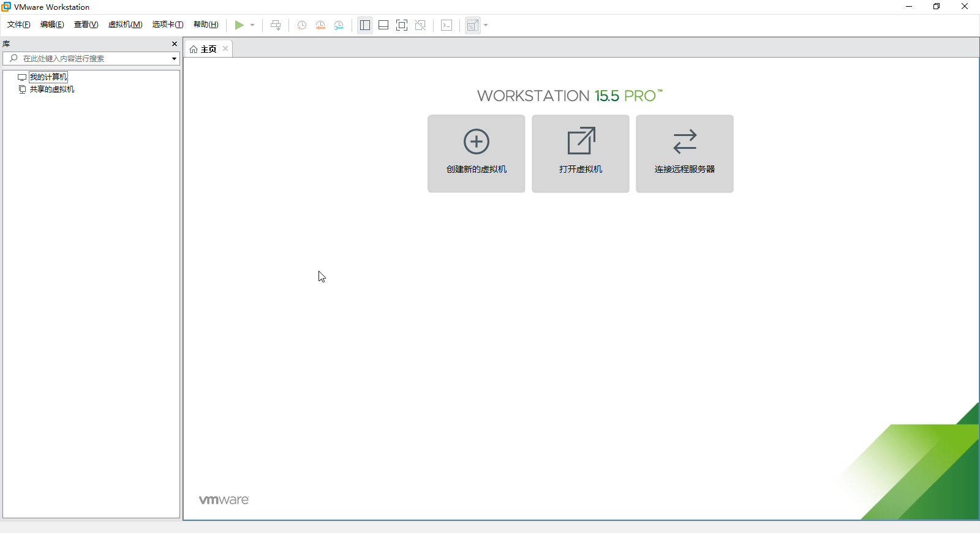This screenshot has width=980, height=533.
Task: Open the stretch display dropdown arrow
Action: tap(486, 25)
